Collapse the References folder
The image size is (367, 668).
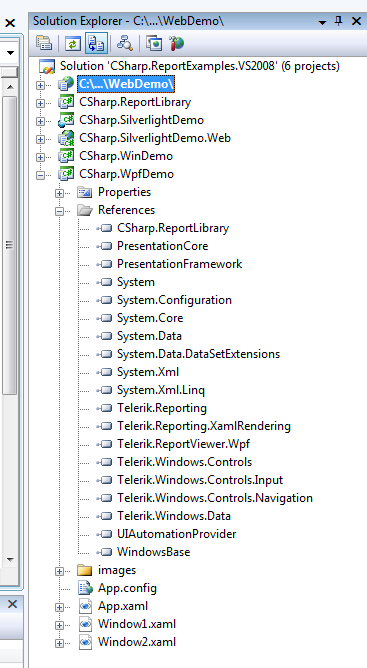coord(59,211)
